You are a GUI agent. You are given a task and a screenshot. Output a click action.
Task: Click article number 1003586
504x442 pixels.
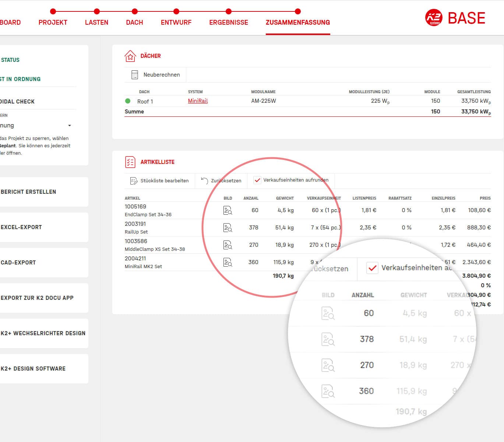tap(136, 241)
